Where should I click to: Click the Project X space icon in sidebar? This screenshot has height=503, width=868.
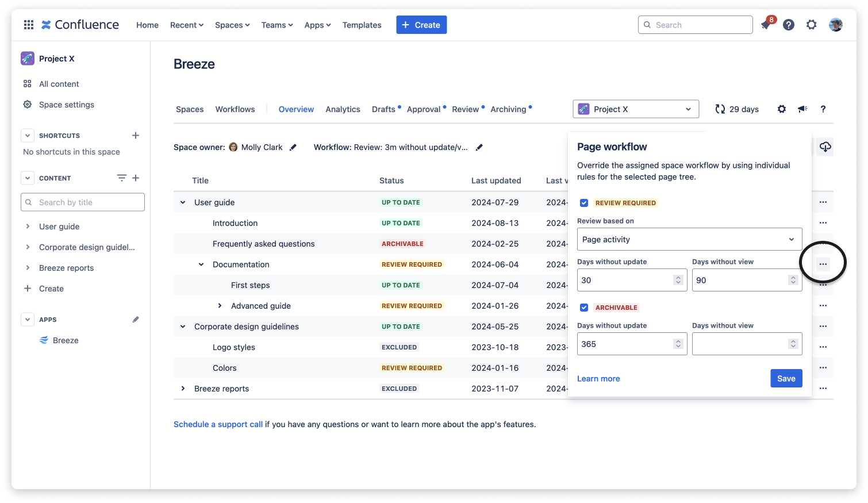pyautogui.click(x=28, y=58)
